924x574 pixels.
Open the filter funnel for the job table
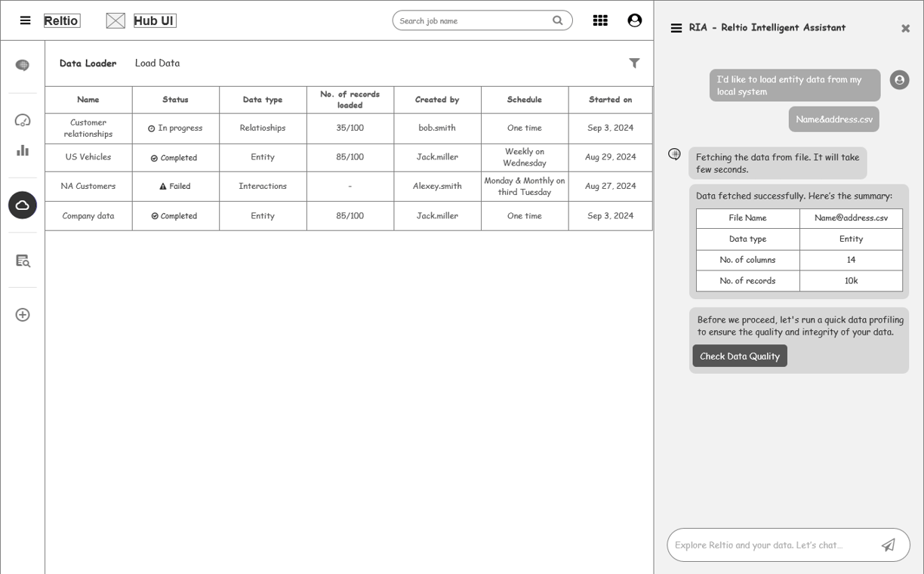coord(635,63)
